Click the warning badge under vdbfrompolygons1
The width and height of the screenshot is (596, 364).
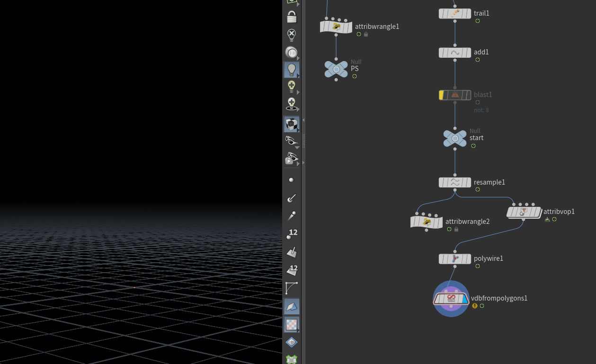(x=475, y=306)
